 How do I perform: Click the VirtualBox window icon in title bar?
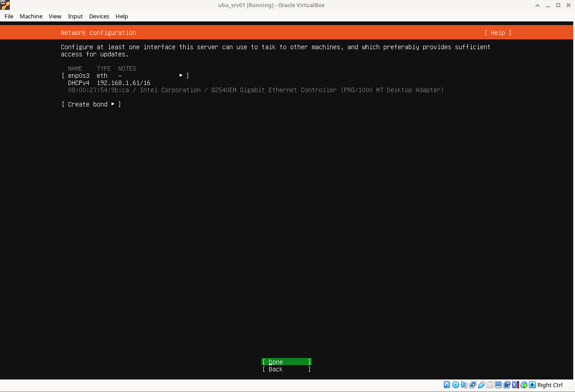pos(5,5)
